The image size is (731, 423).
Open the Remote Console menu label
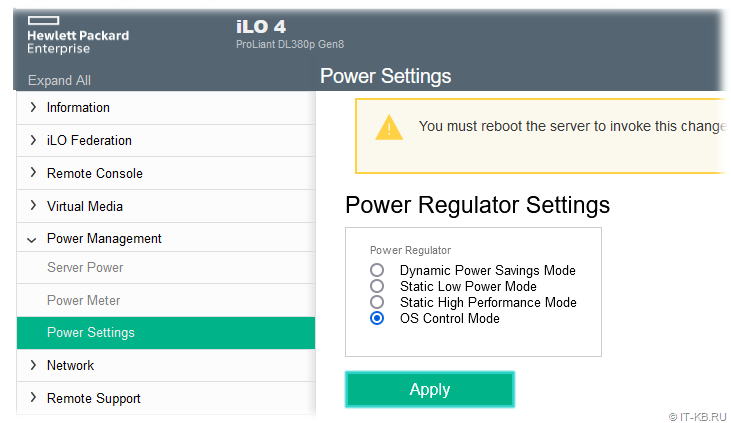coord(95,173)
